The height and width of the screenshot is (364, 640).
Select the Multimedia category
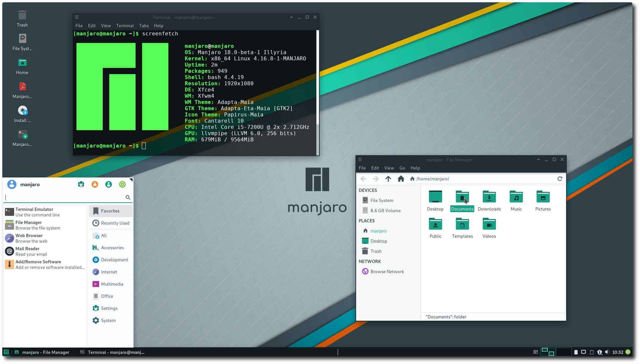111,284
